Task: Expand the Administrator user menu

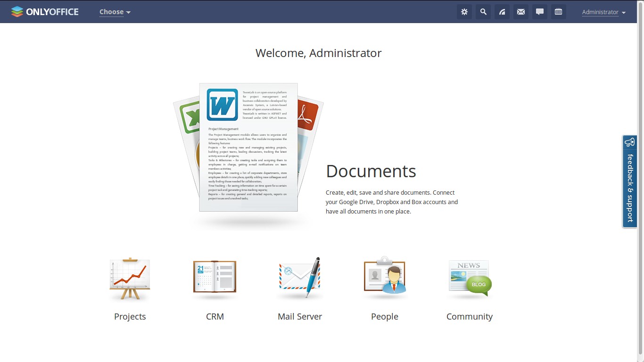Action: click(604, 12)
